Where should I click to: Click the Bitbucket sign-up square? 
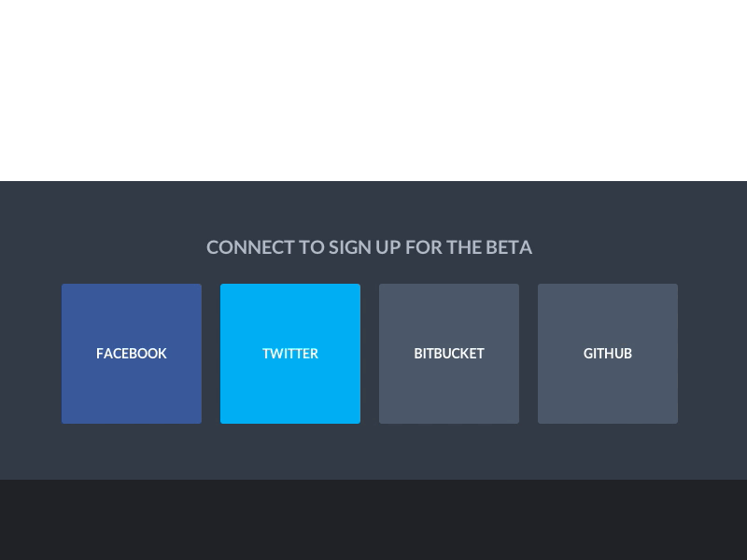pyautogui.click(x=449, y=354)
